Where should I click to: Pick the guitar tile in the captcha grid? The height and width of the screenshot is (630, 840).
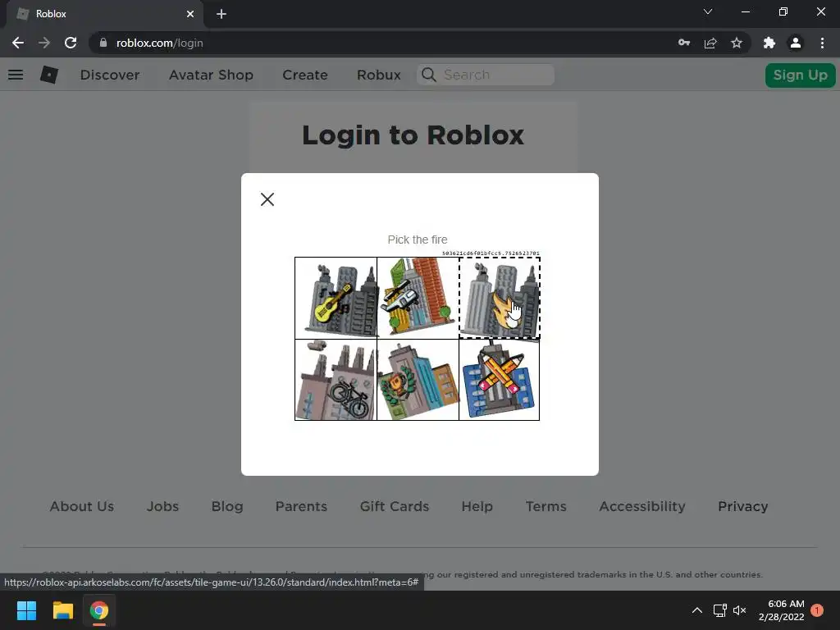(336, 298)
